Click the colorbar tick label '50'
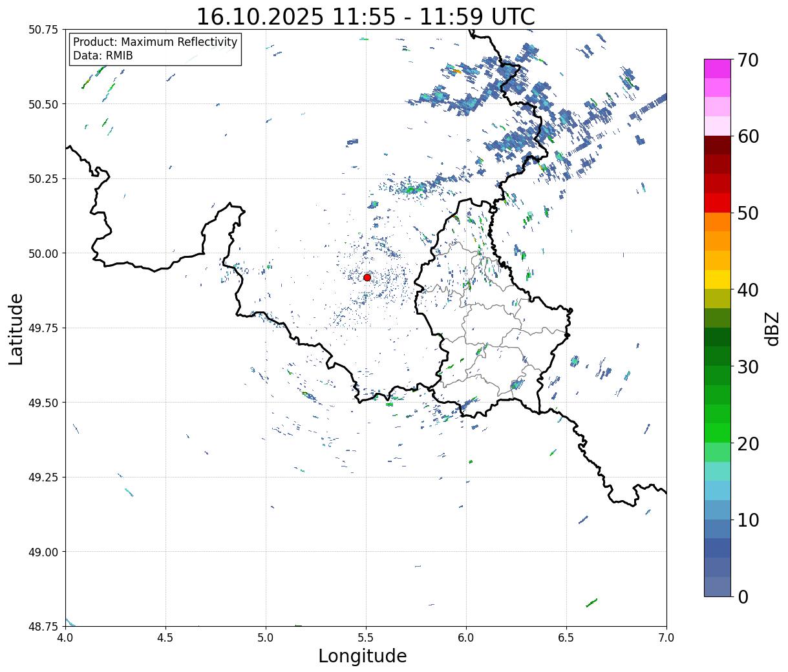This screenshot has width=788, height=672. tap(747, 213)
